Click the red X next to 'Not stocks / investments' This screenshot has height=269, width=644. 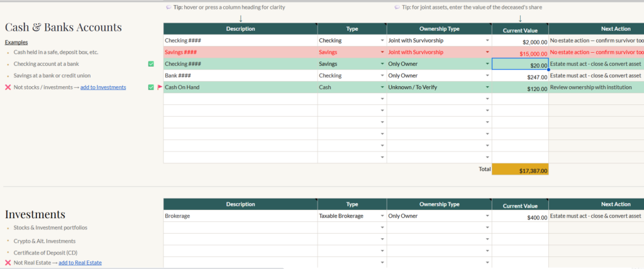(8, 87)
